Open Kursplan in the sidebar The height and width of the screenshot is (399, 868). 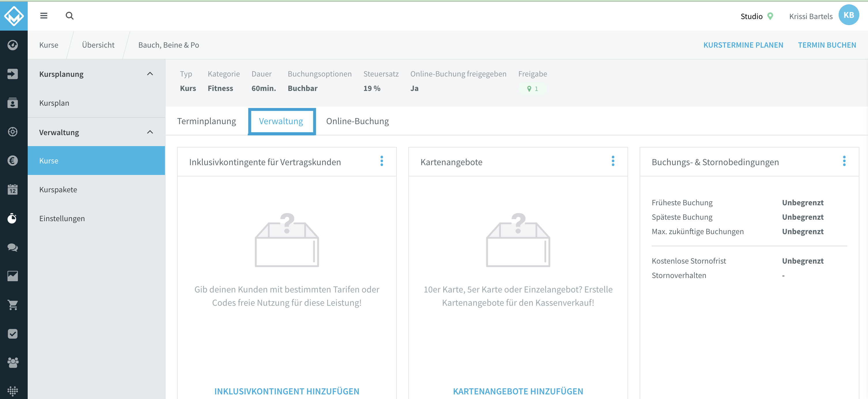point(96,103)
